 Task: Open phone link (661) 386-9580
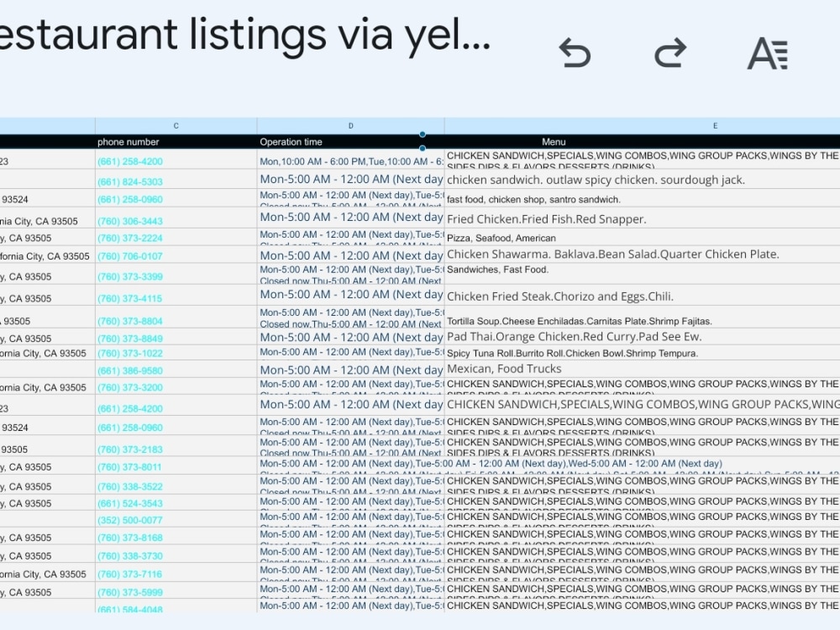point(130,370)
